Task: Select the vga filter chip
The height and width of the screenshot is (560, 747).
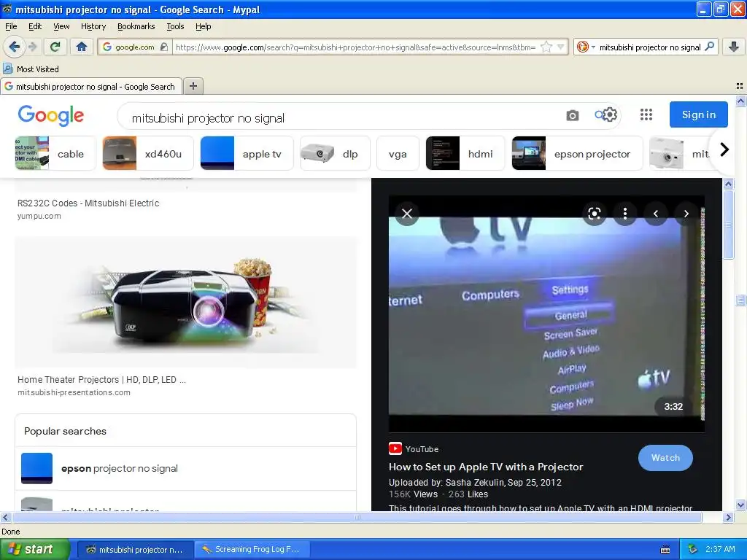Action: pyautogui.click(x=398, y=153)
